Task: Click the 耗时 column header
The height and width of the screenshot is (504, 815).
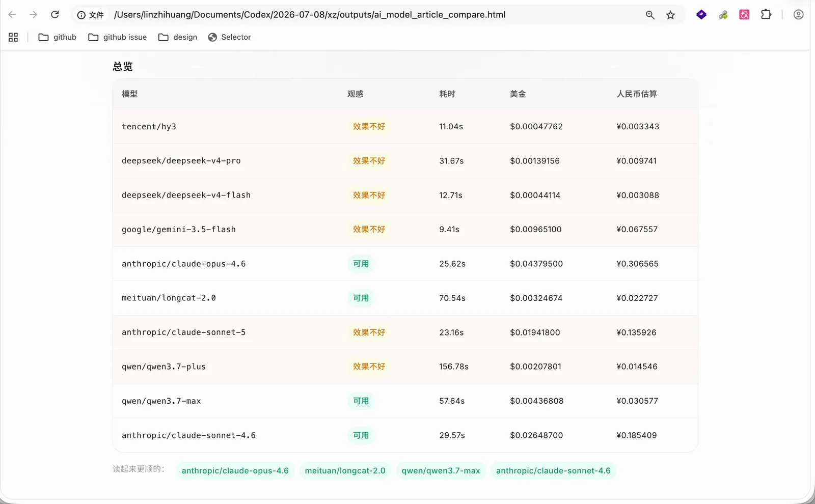Action: 447,94
